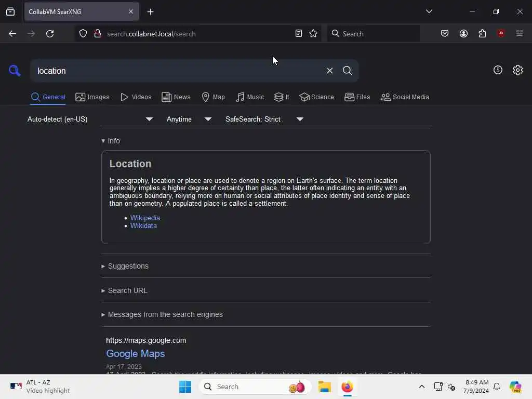Open SearXNG preferences gear
Screen dimensions: 532x399
517,70
